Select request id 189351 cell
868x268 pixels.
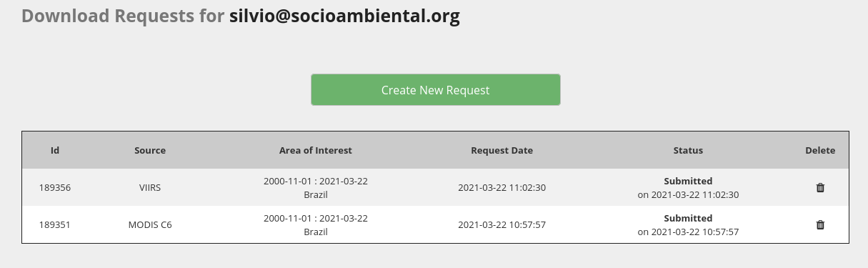55,225
